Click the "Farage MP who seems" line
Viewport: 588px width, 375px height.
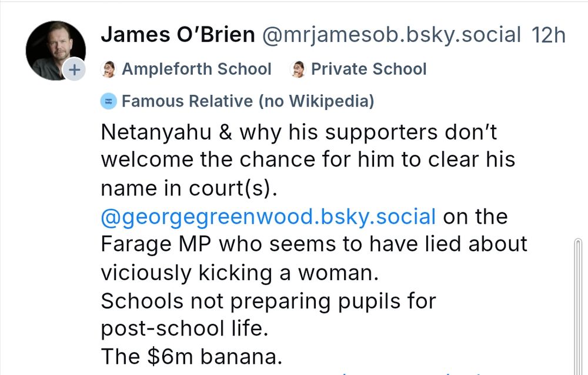(314, 244)
